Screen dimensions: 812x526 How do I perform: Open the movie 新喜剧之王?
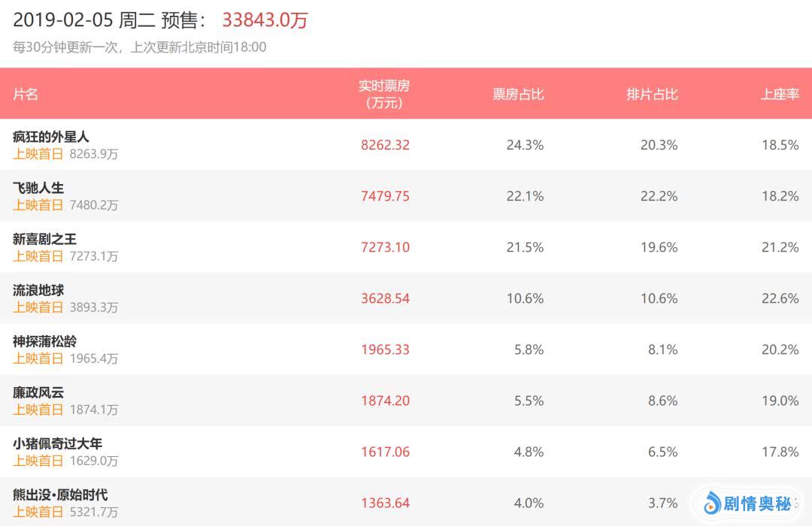44,239
